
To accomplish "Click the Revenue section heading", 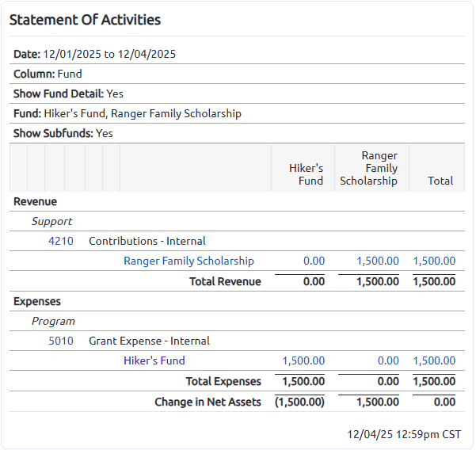I will 35,201.
